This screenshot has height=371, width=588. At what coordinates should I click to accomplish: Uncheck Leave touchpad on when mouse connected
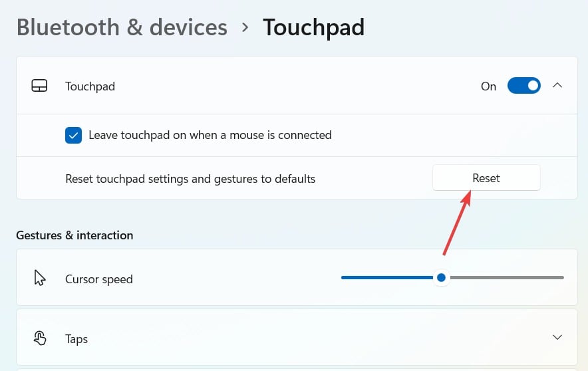click(73, 135)
